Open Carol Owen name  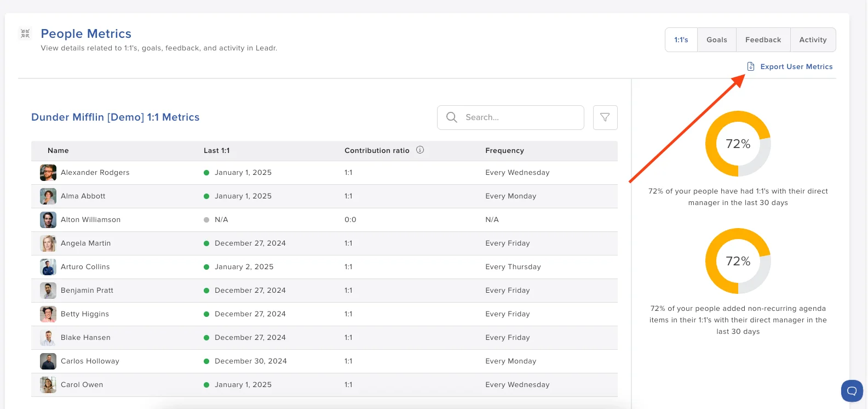click(82, 385)
